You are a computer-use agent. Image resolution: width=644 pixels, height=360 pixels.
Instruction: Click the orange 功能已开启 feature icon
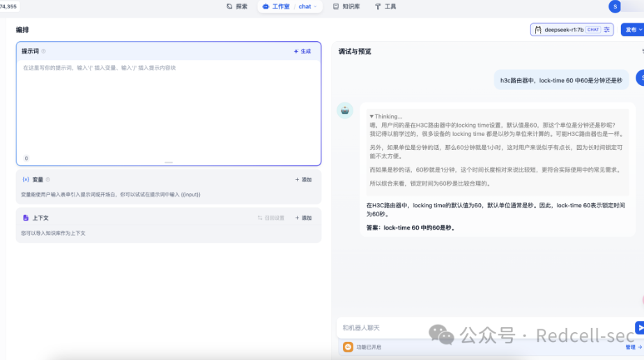tap(348, 347)
